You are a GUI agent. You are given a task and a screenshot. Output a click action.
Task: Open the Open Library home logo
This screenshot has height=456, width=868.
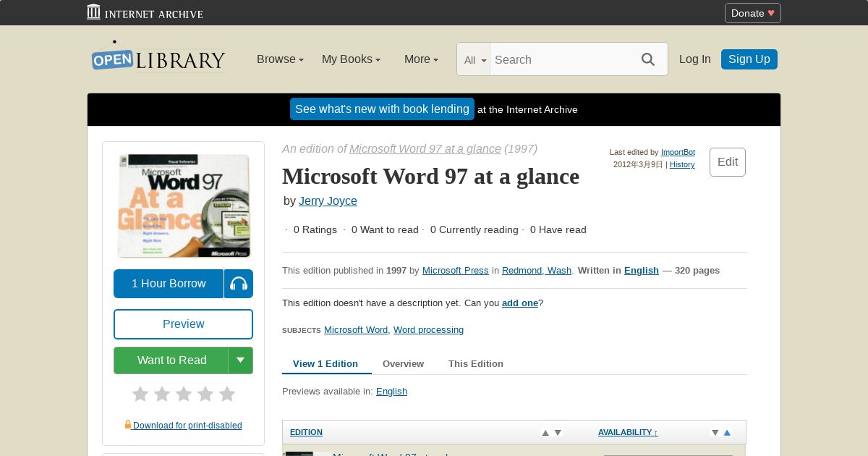point(158,57)
